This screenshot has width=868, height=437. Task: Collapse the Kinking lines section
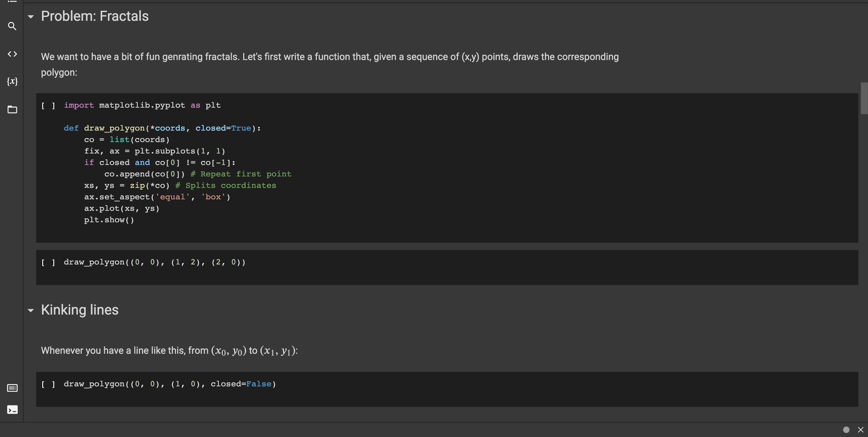(31, 311)
